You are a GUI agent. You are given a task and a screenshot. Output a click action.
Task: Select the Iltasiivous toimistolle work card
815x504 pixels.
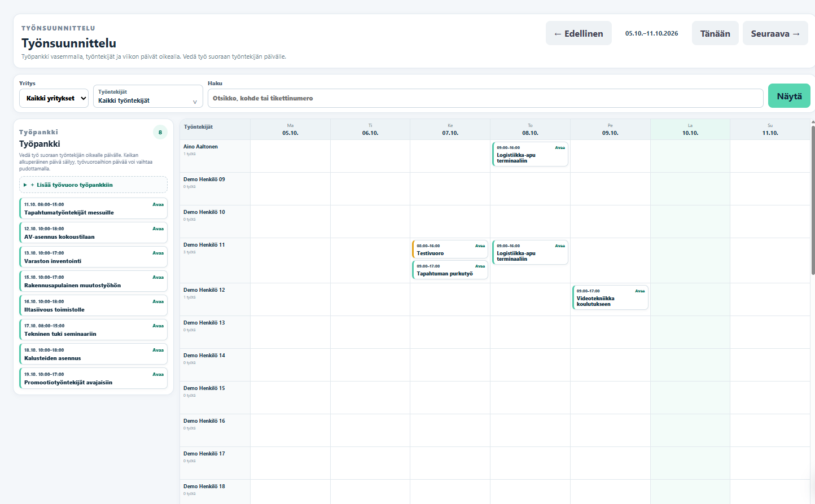93,305
